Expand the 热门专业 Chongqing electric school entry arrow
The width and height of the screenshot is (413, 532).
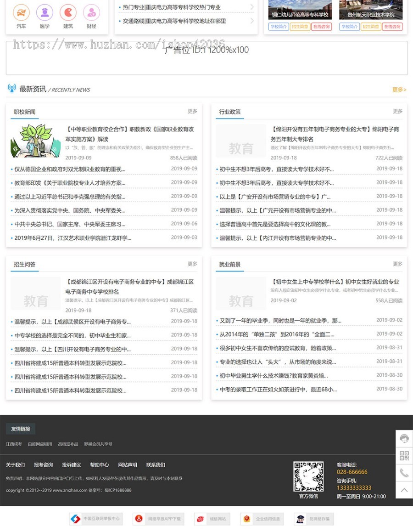252,7
